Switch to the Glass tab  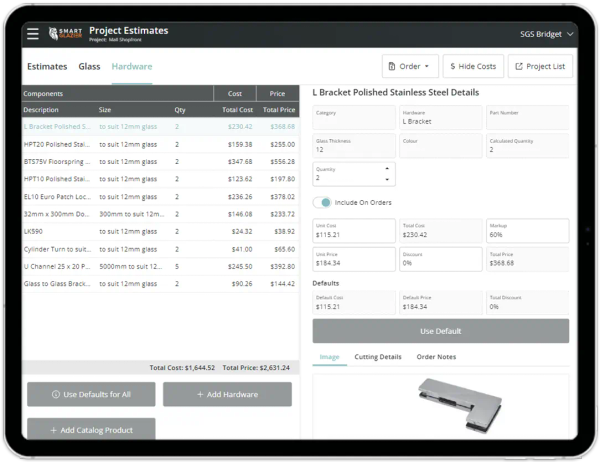pos(89,67)
